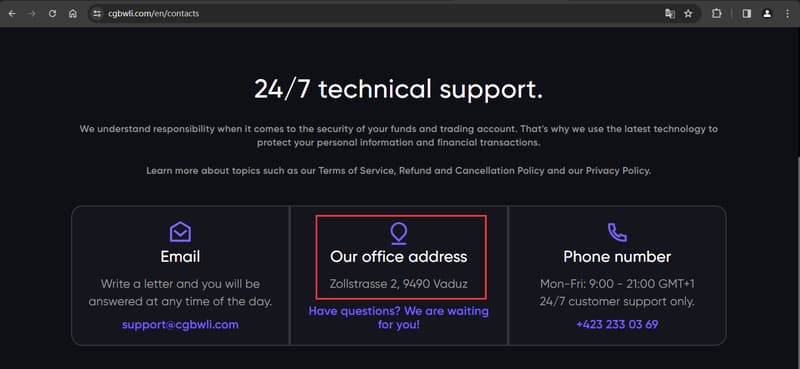Image resolution: width=800 pixels, height=369 pixels.
Task: Click the envelope Email icon
Action: (180, 232)
